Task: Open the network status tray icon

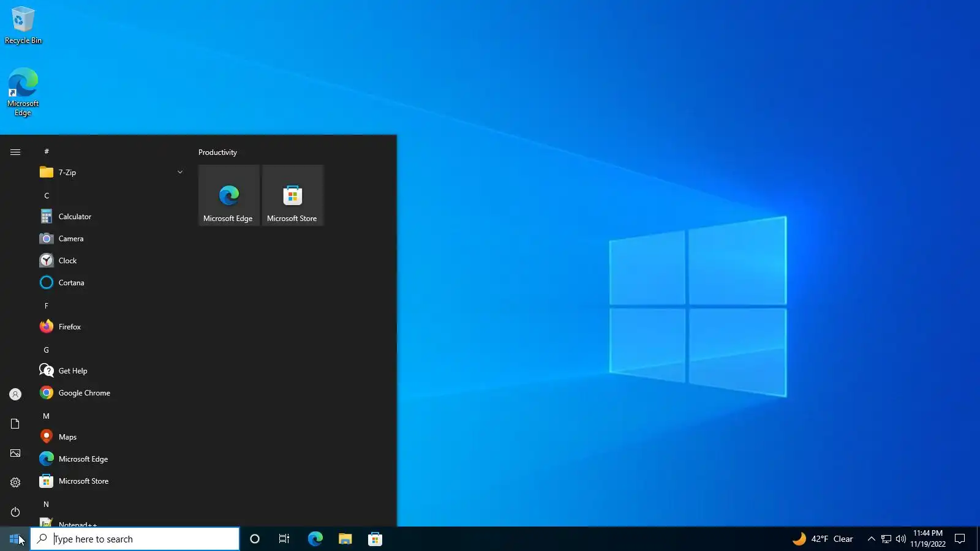Action: 886,539
